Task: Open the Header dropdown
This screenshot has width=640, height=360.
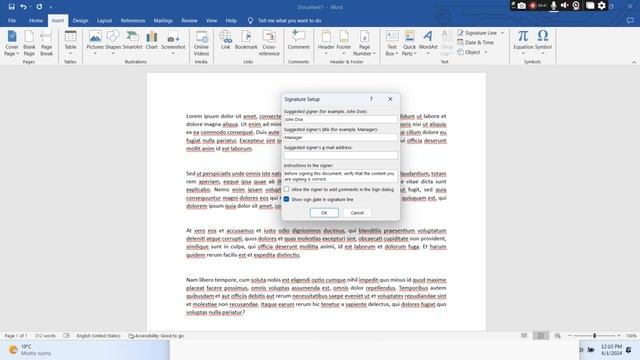Action: tap(326, 43)
